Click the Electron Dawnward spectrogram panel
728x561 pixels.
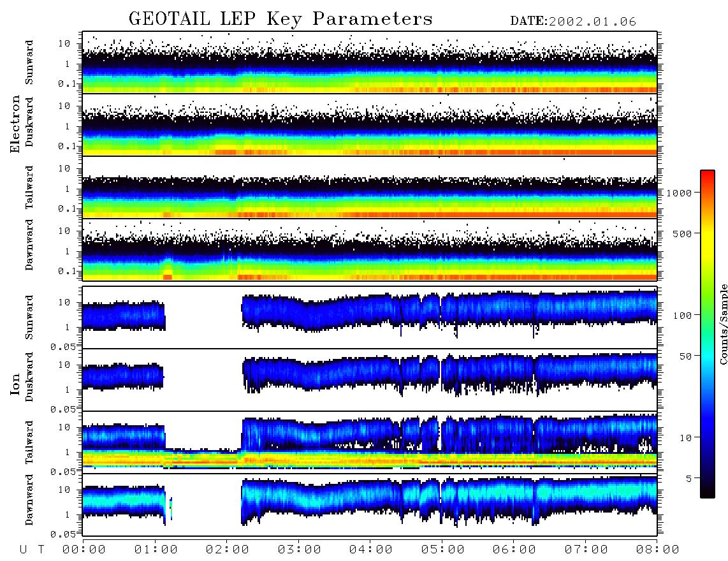pyautogui.click(x=370, y=249)
